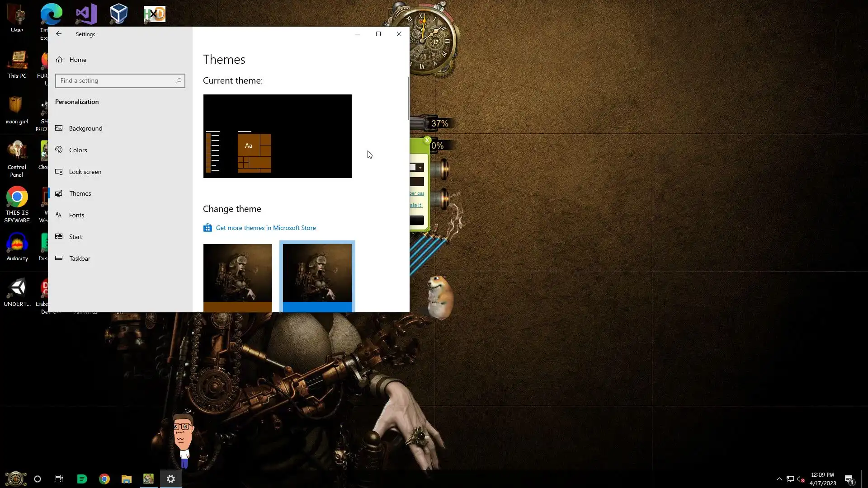Click the Settings window vertical scrollbar

tap(408, 99)
